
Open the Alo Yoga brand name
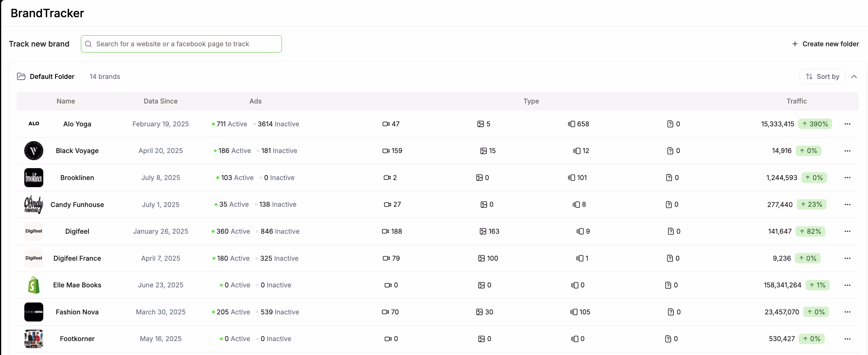(77, 124)
